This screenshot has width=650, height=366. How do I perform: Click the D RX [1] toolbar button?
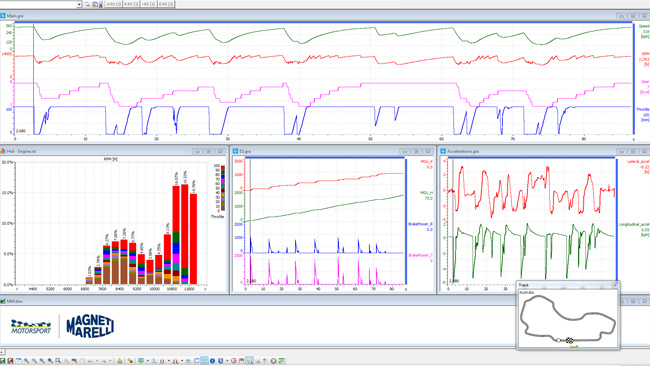(166, 4)
